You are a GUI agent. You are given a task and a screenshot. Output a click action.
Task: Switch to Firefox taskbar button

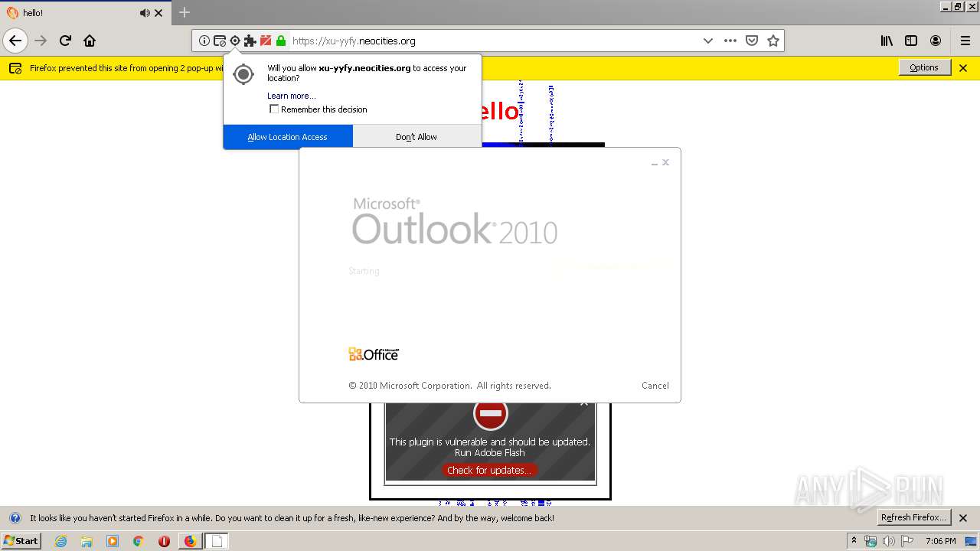pos(190,541)
